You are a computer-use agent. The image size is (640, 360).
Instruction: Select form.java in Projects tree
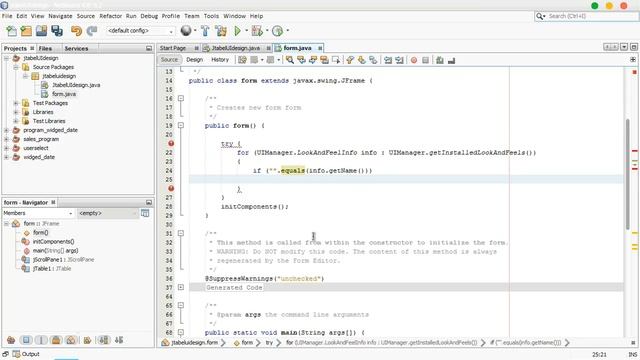(x=64, y=94)
